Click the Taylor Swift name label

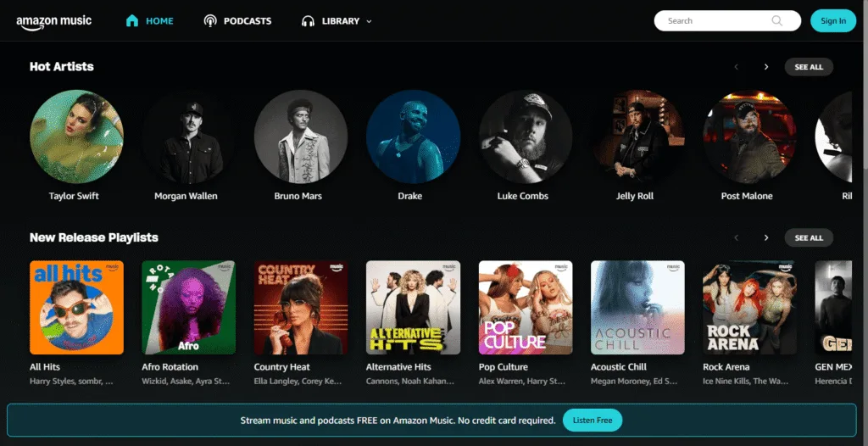coord(74,196)
